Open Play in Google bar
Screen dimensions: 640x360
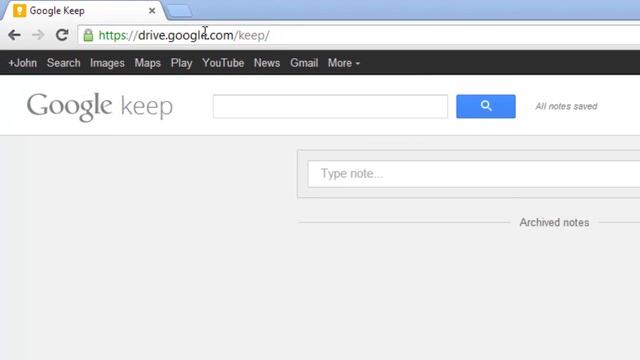pos(181,63)
